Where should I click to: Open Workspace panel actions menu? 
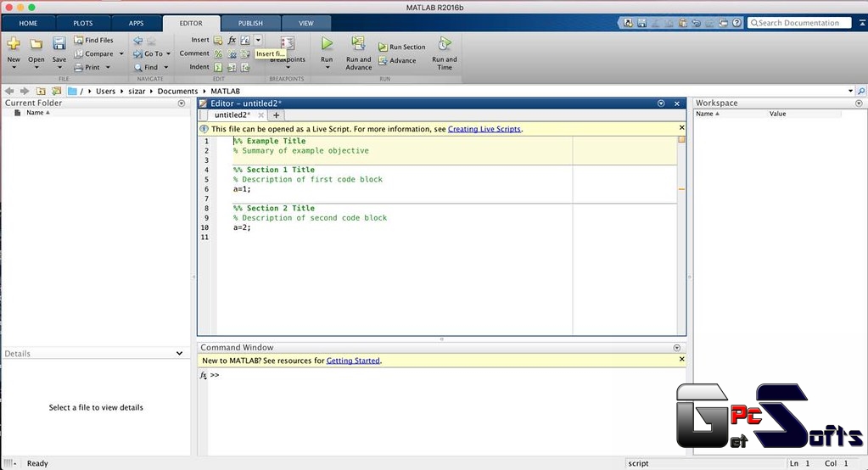coord(859,103)
